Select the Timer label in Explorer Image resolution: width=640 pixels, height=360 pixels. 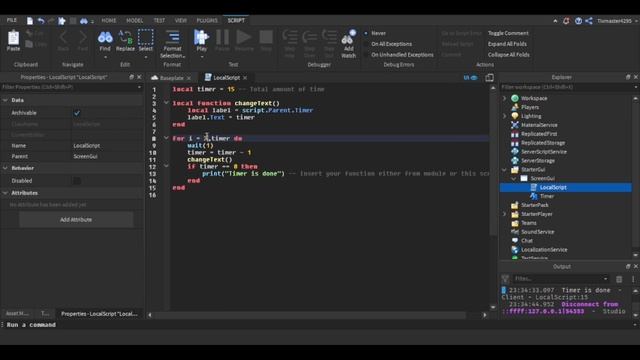click(547, 196)
